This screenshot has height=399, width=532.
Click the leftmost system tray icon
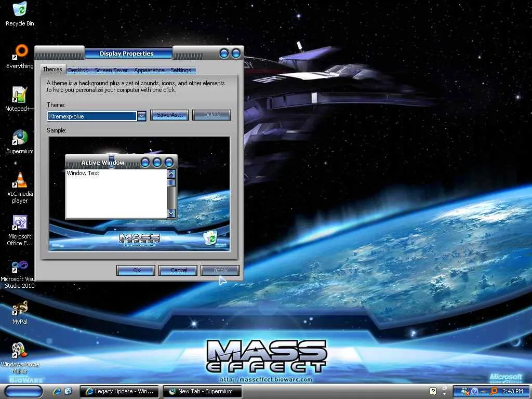click(465, 391)
